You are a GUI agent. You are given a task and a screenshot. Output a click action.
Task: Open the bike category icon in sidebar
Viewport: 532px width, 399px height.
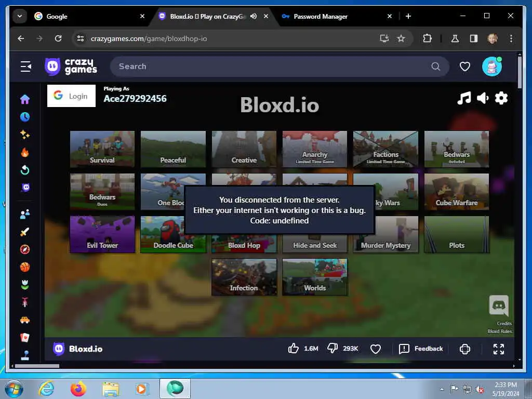tap(25, 302)
